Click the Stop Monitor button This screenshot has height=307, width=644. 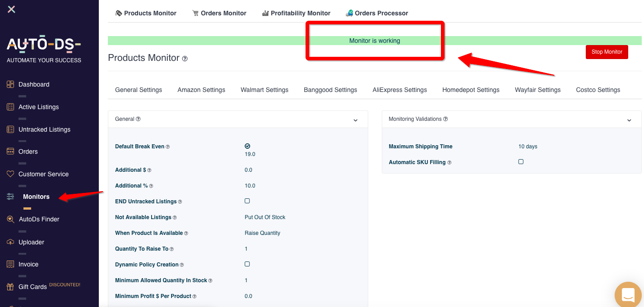point(607,52)
